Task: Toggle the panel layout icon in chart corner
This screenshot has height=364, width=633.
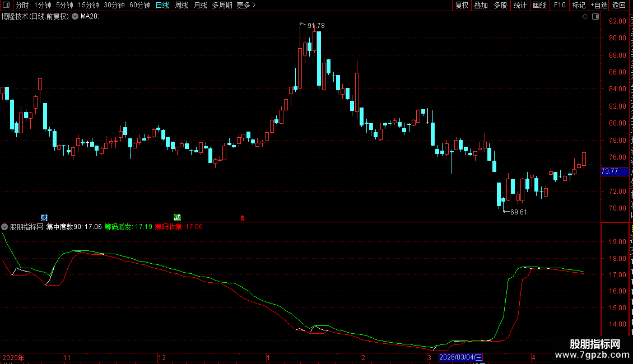Action: point(595,16)
